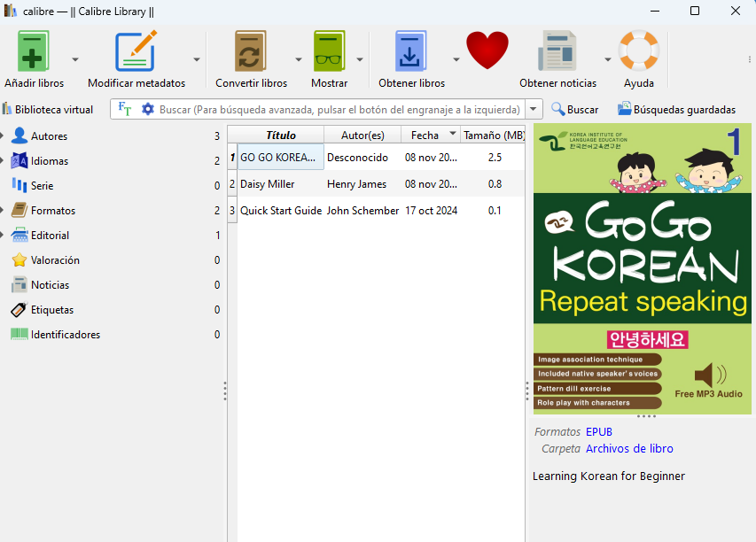756x542 pixels.
Task: Click the Autores person icon
Action: coord(19,135)
